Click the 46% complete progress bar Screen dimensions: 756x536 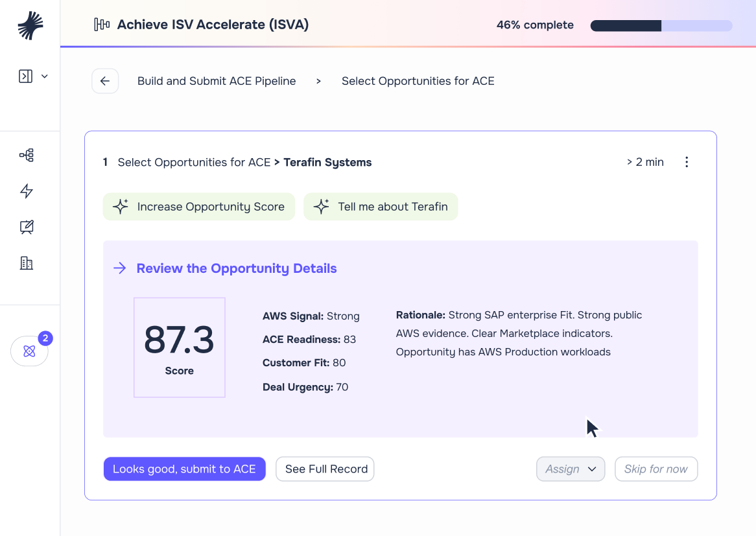click(661, 25)
